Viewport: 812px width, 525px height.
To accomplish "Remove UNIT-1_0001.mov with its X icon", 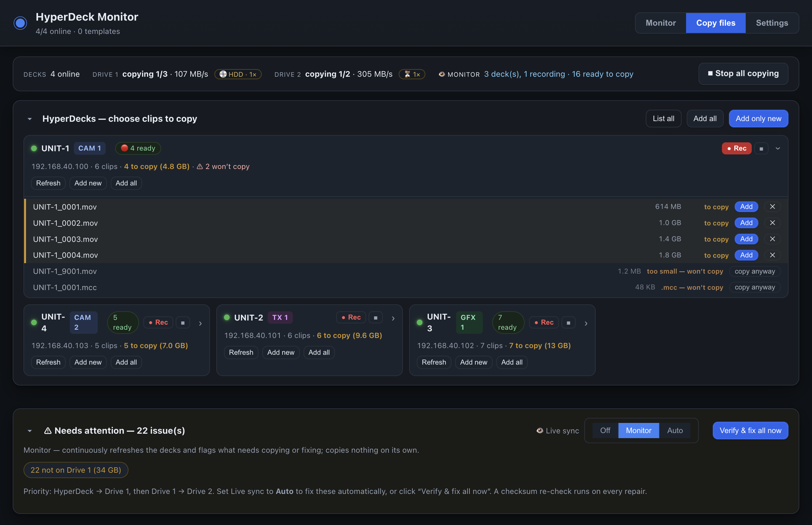I will coord(772,207).
